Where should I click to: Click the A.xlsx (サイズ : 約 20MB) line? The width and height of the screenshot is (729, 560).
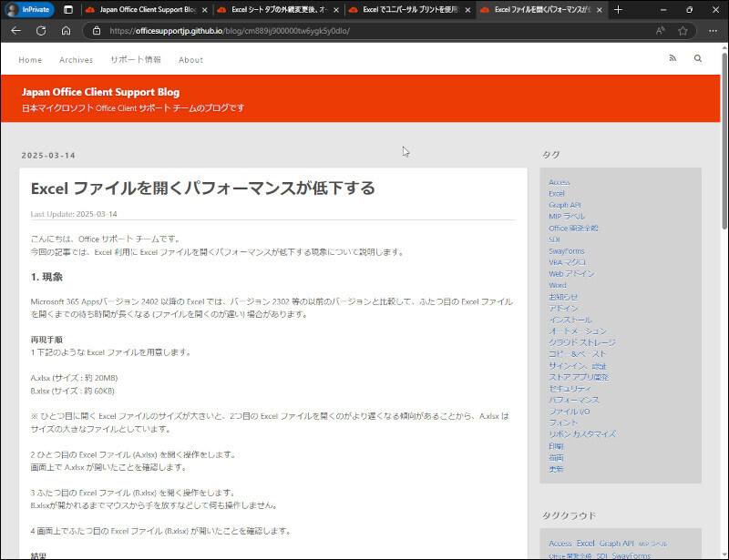(75, 378)
